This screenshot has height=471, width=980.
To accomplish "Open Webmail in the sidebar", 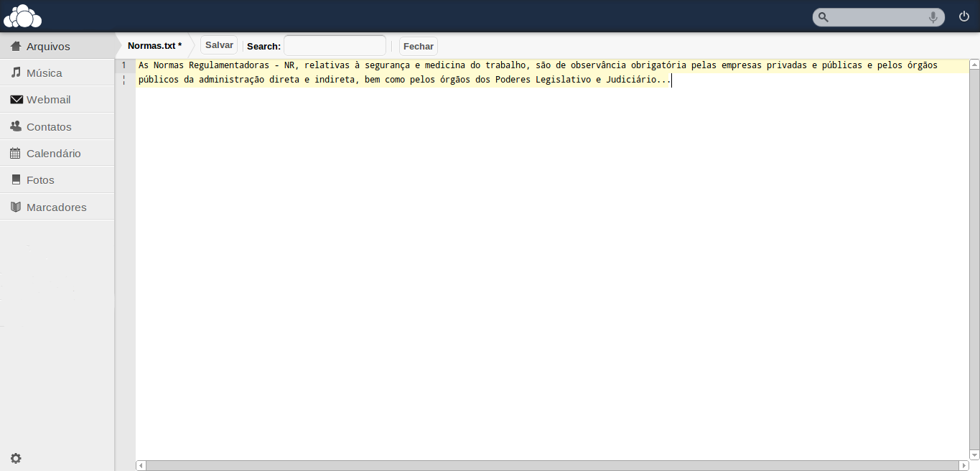I will click(57, 99).
